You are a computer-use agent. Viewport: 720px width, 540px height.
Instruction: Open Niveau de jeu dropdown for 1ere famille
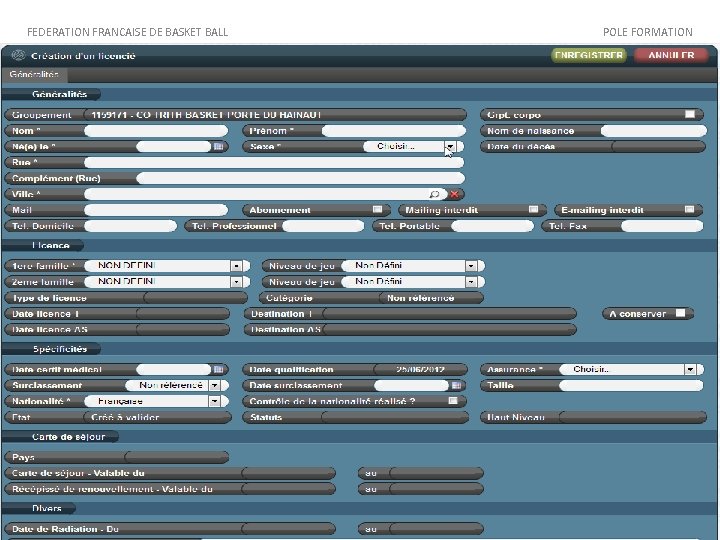pos(471,266)
